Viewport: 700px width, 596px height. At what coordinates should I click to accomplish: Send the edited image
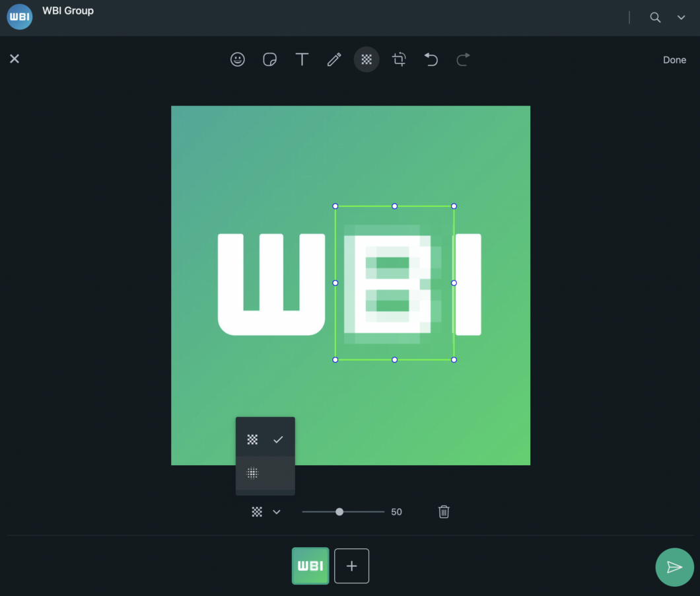tap(674, 567)
